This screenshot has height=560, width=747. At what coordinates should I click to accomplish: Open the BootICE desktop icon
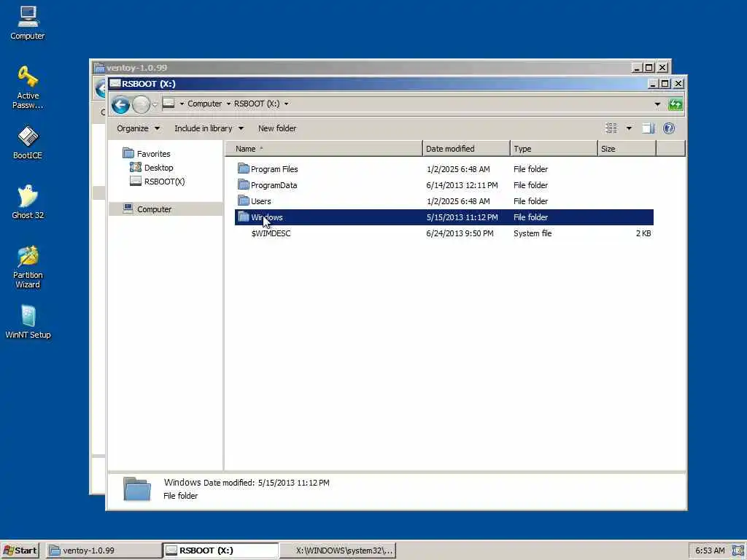28,142
